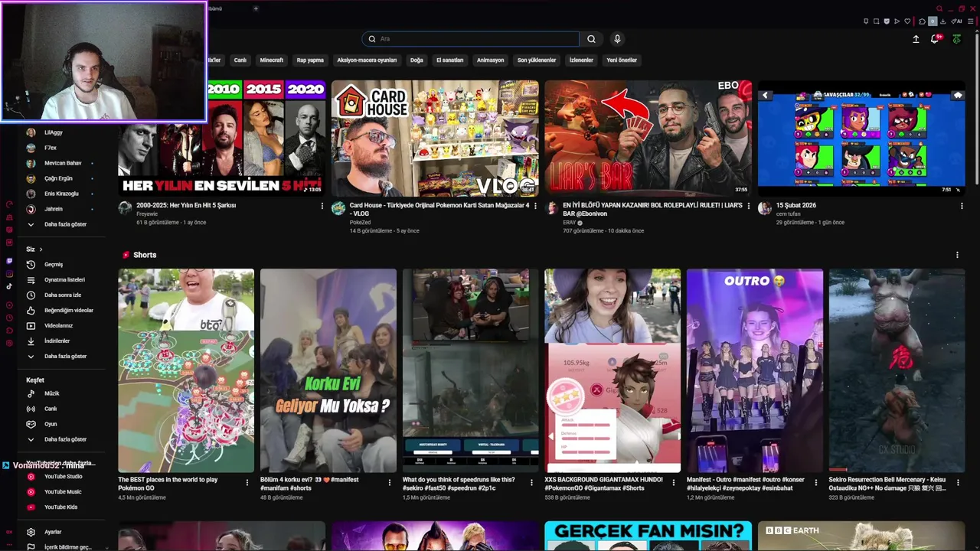
Task: Open the browser AI assistant icon
Action: coord(956,21)
